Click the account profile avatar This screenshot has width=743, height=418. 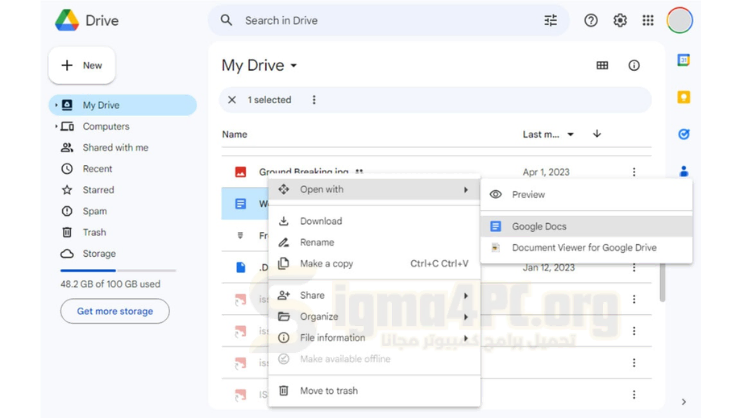[680, 20]
